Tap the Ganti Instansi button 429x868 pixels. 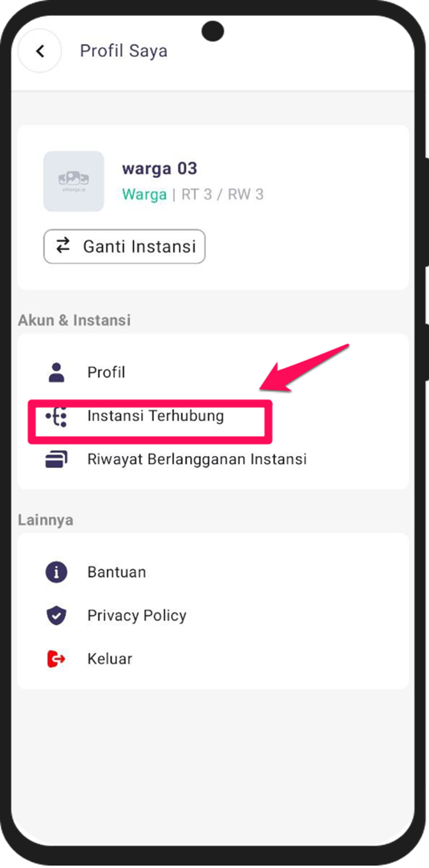click(x=124, y=246)
